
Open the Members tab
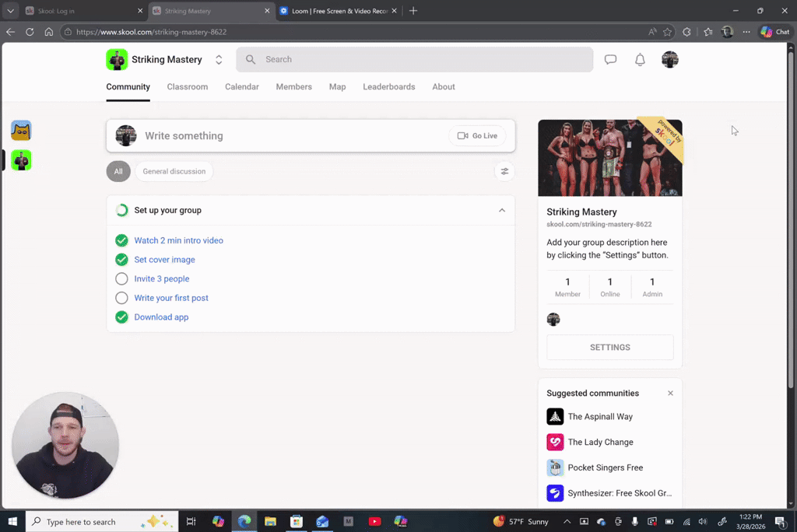click(x=293, y=87)
